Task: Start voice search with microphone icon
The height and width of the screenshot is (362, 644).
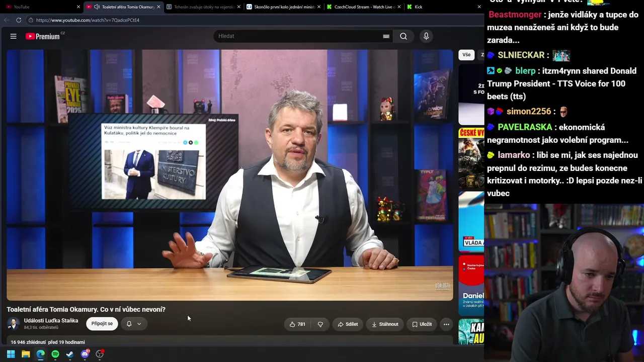Action: coord(426,36)
